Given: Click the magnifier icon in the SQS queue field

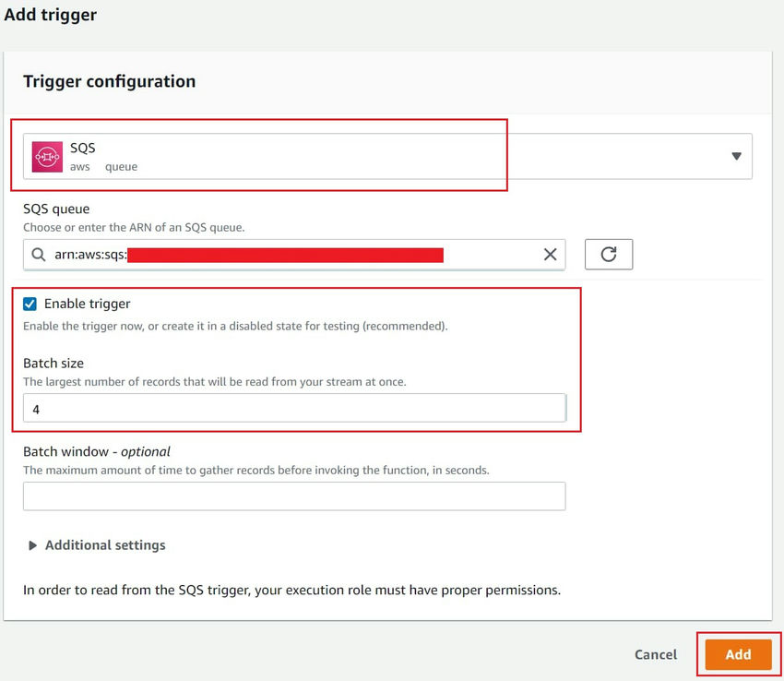Looking at the screenshot, I should [39, 255].
